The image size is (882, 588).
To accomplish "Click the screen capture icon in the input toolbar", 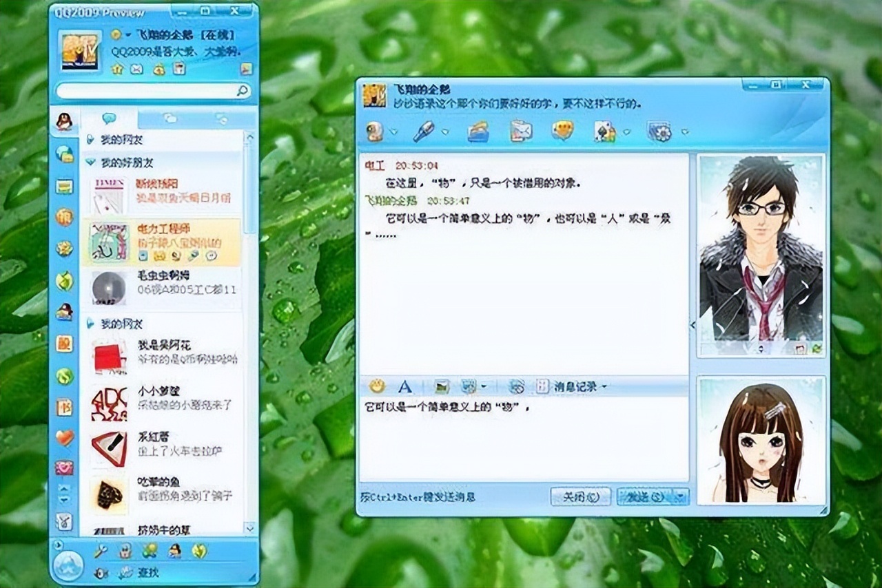I will 469,386.
